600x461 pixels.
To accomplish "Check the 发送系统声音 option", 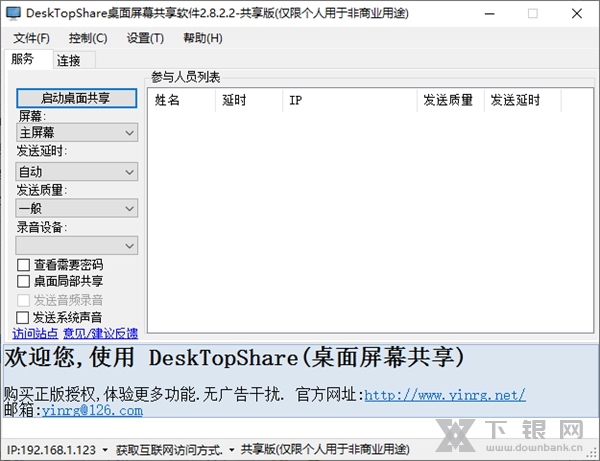I will (23, 317).
